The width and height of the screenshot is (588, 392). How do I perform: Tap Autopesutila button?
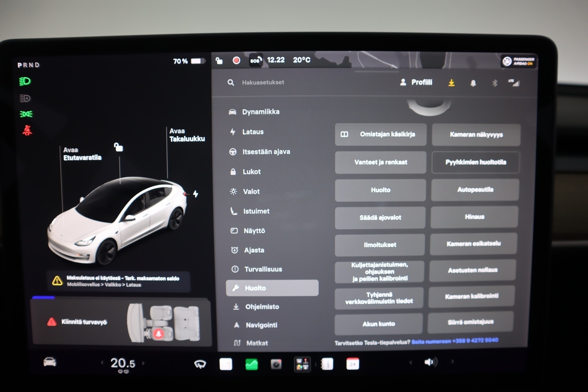coord(475,190)
